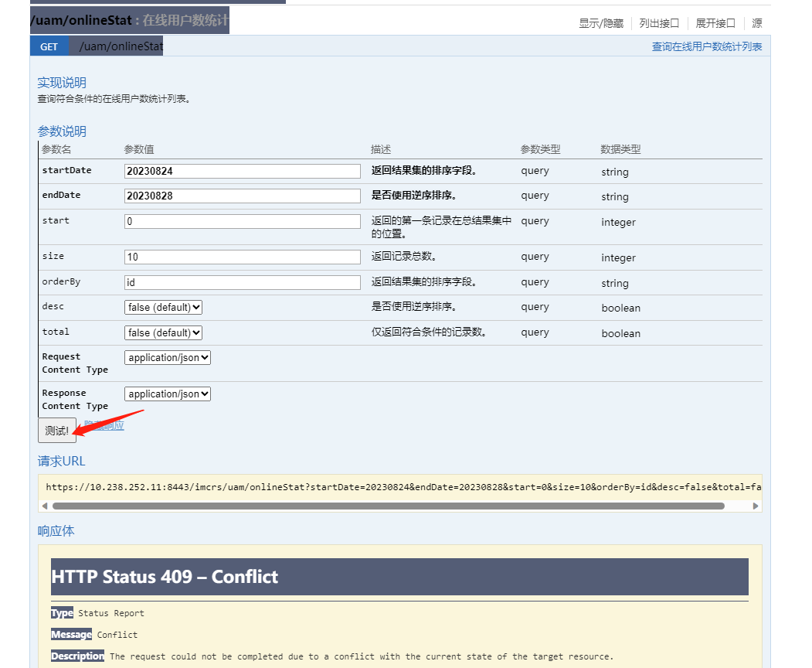This screenshot has width=812, height=668.
Task: Focus the start parameter input field
Action: click(243, 221)
